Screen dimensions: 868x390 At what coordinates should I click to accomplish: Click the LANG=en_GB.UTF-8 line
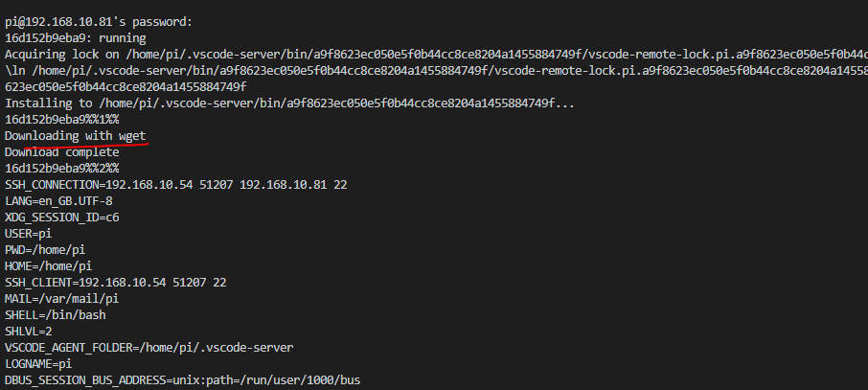58,200
